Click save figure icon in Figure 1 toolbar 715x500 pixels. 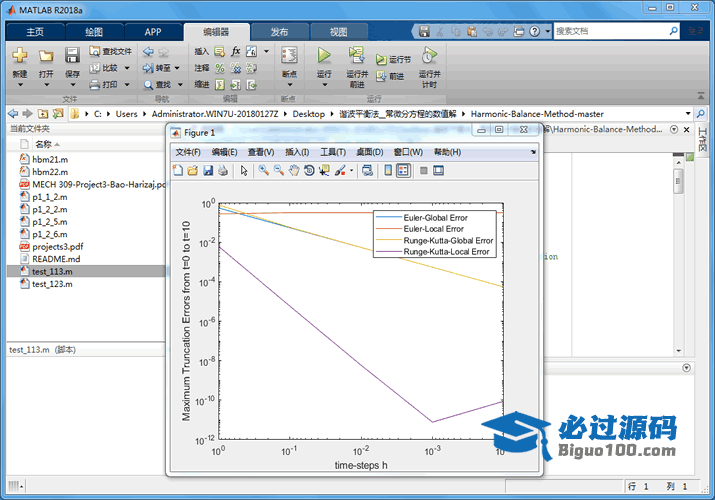coord(208,170)
